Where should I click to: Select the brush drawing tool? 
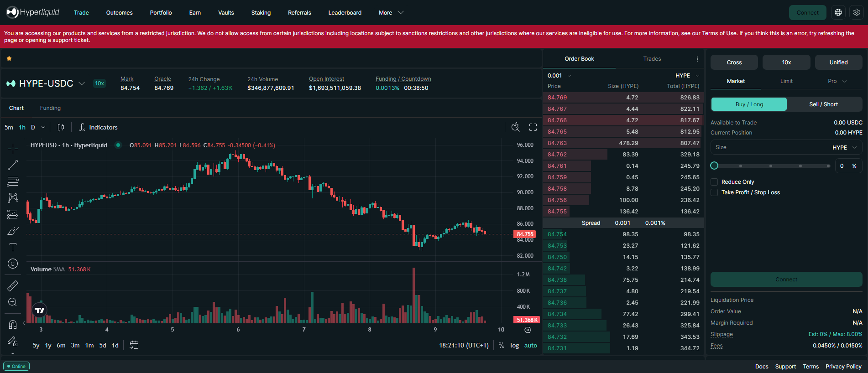(x=13, y=231)
